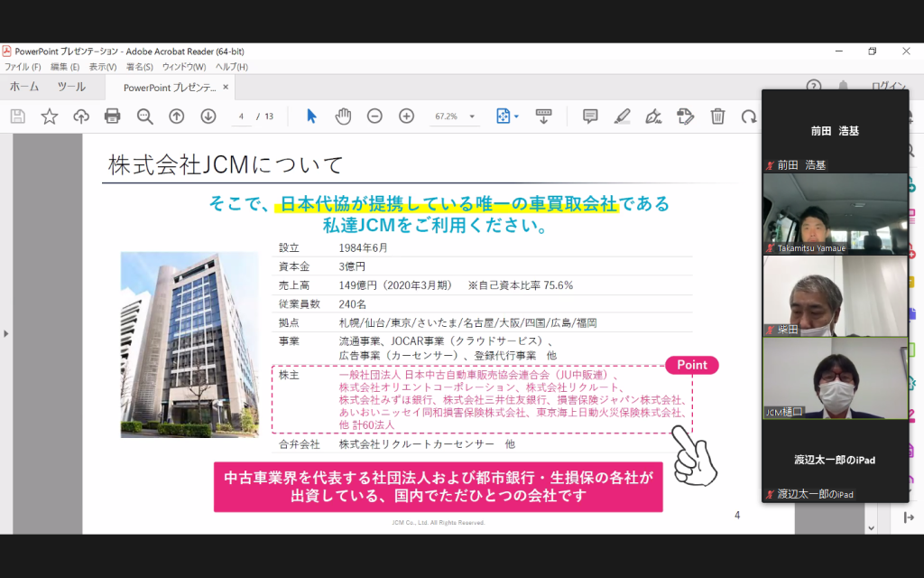Select the highlighter pen tool
924x578 pixels.
(x=622, y=117)
